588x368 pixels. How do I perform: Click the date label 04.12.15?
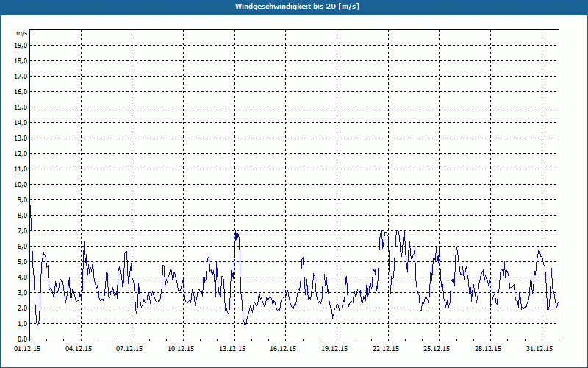click(79, 349)
